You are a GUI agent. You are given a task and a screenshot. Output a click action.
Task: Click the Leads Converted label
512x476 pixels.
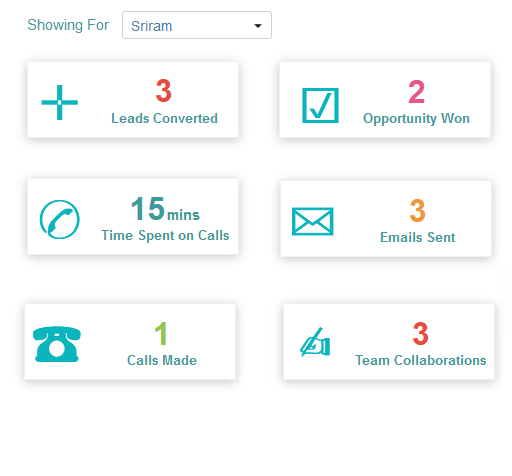(164, 118)
